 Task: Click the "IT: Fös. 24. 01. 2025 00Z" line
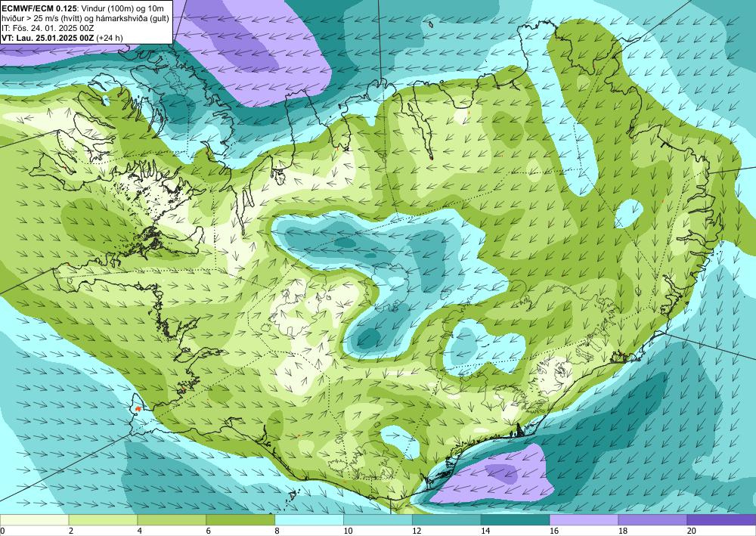click(48, 28)
